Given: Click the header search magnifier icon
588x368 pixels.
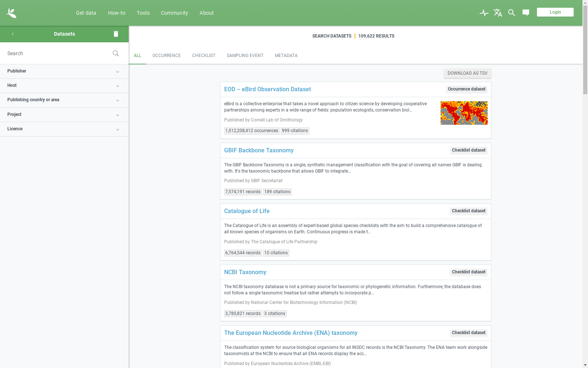Looking at the screenshot, I should [x=512, y=13].
